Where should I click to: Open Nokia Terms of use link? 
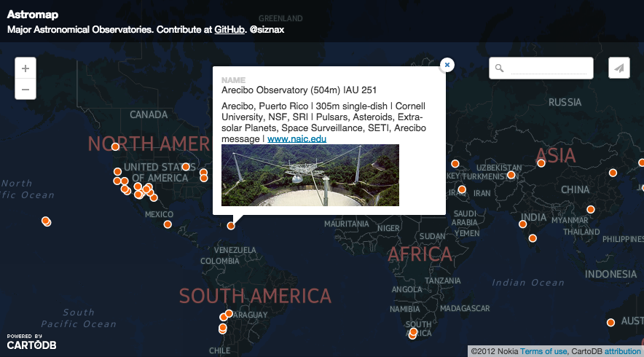coord(543,351)
